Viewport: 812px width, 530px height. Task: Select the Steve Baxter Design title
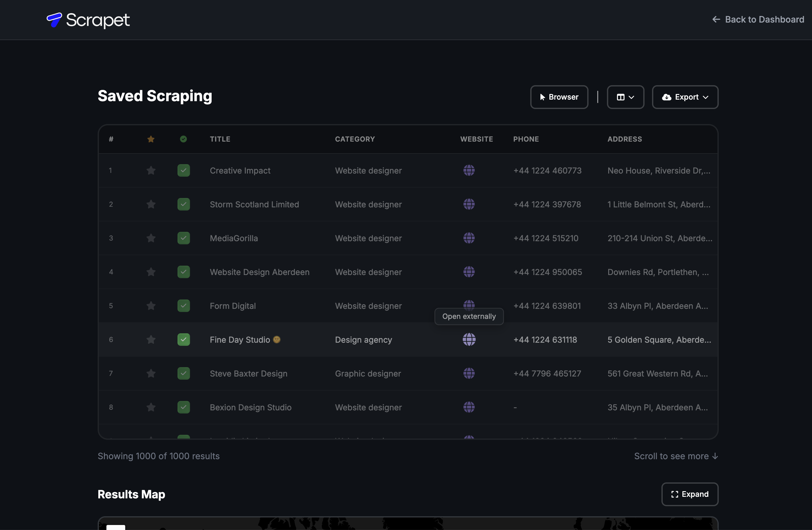(x=248, y=373)
